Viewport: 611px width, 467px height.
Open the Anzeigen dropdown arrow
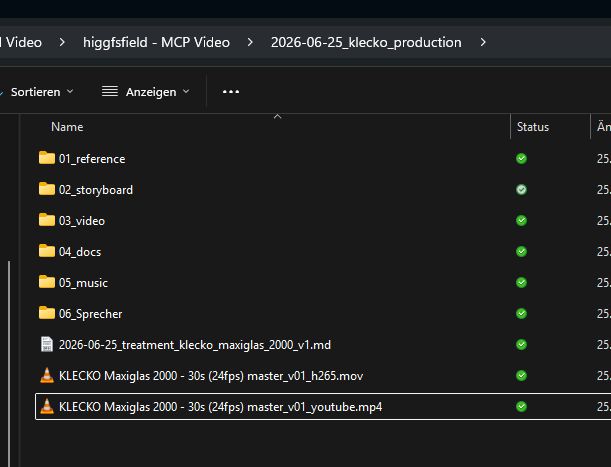coord(186,91)
